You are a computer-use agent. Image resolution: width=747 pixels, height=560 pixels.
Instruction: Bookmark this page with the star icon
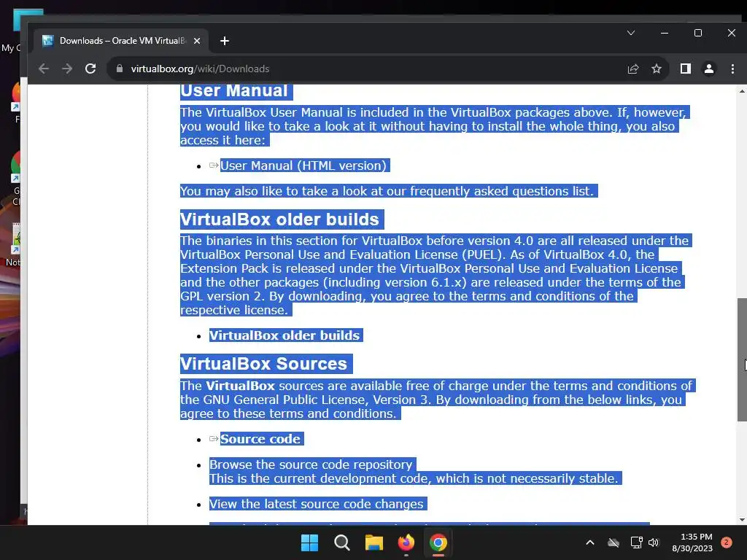pyautogui.click(x=657, y=69)
